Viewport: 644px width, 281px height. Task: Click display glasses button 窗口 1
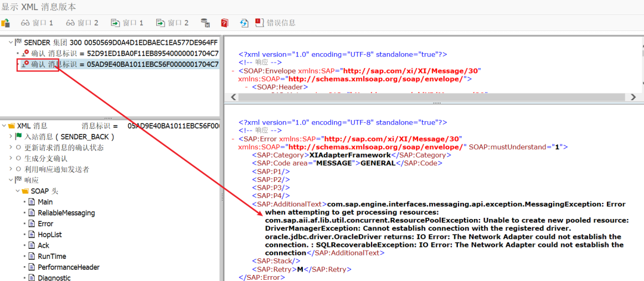click(x=37, y=23)
